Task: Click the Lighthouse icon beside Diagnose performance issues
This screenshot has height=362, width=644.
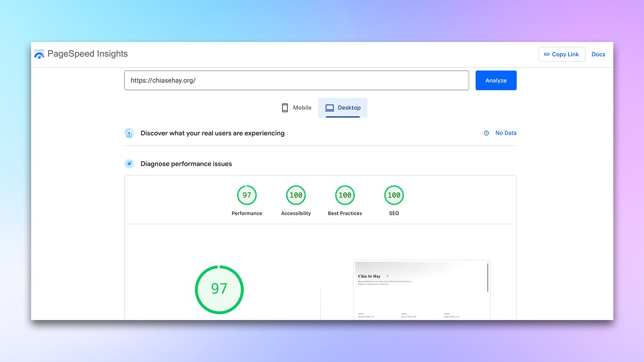Action: pyautogui.click(x=129, y=164)
